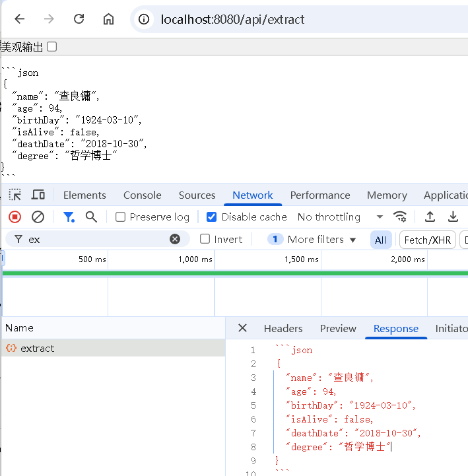The width and height of the screenshot is (468, 476).
Task: Open the No throttling dropdown
Action: (340, 217)
